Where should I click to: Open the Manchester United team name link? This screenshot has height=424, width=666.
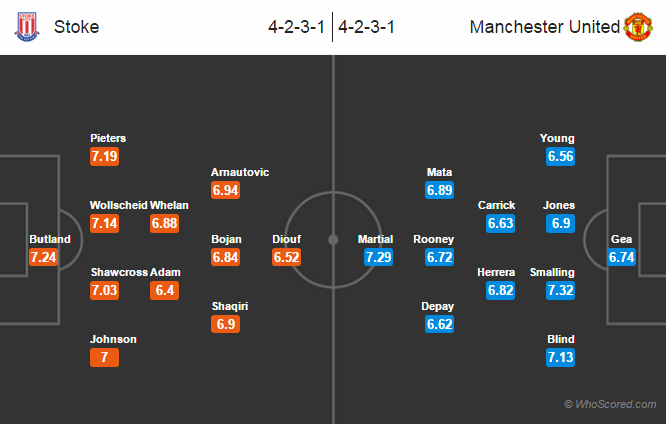point(544,27)
